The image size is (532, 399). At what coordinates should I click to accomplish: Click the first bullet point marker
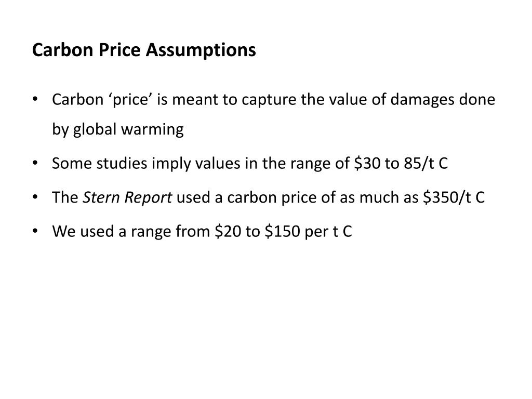[35, 99]
